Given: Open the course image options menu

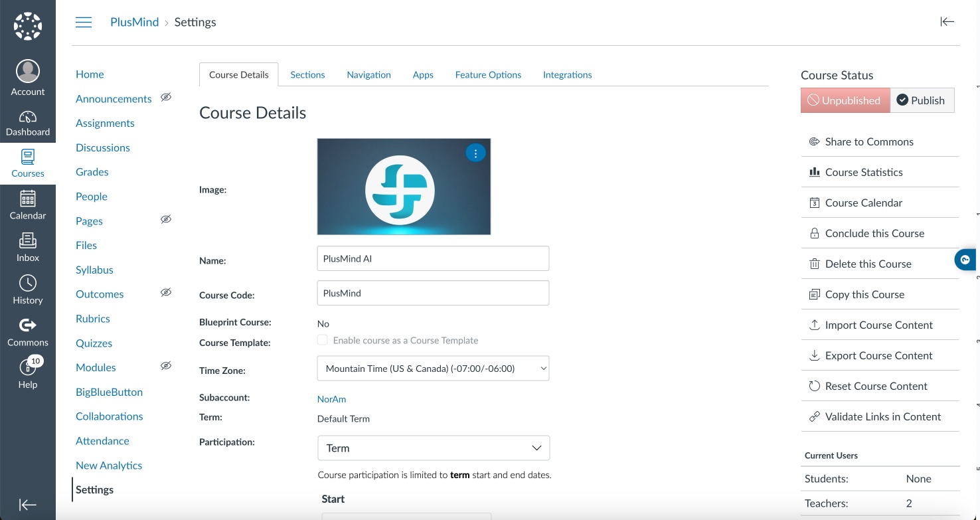Looking at the screenshot, I should click(x=475, y=153).
